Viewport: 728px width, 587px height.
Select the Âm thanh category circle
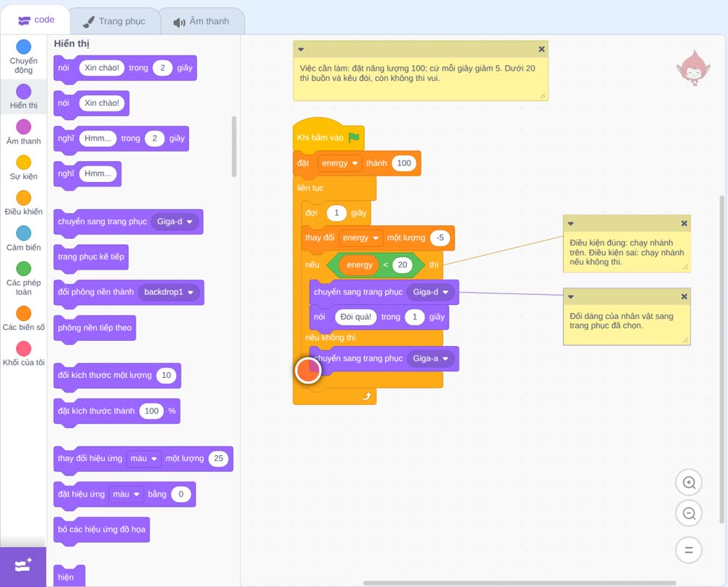tap(24, 127)
